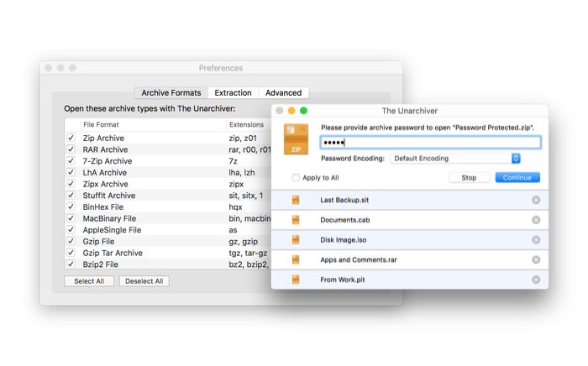Toggle the RAR Archive checkbox
The height and width of the screenshot is (366, 588).
pos(71,149)
